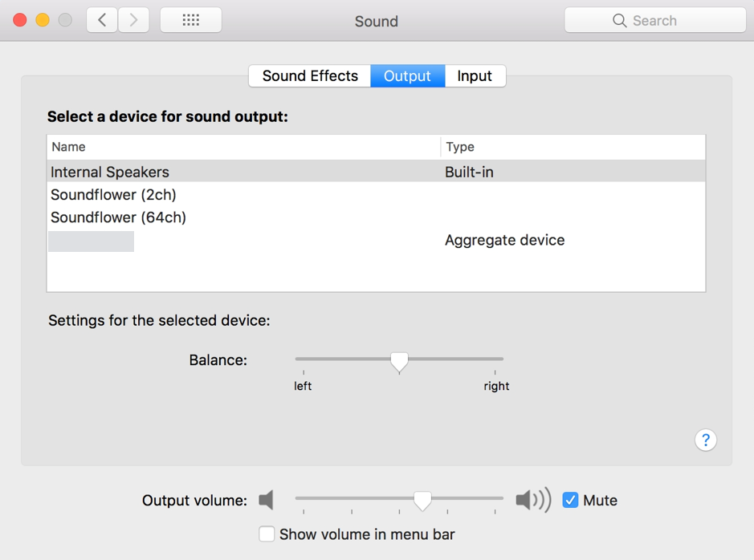Click the forward navigation arrow
The width and height of the screenshot is (754, 560).
pyautogui.click(x=133, y=20)
